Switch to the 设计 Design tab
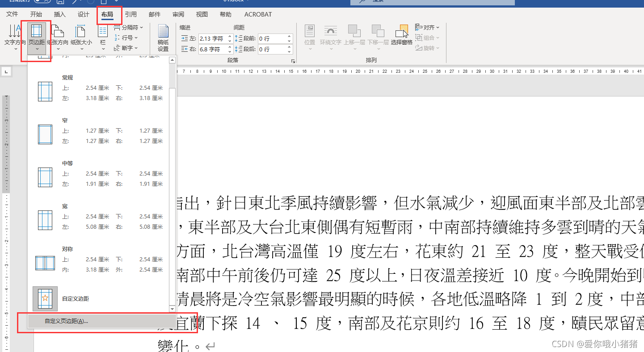644x352 pixels. point(84,14)
